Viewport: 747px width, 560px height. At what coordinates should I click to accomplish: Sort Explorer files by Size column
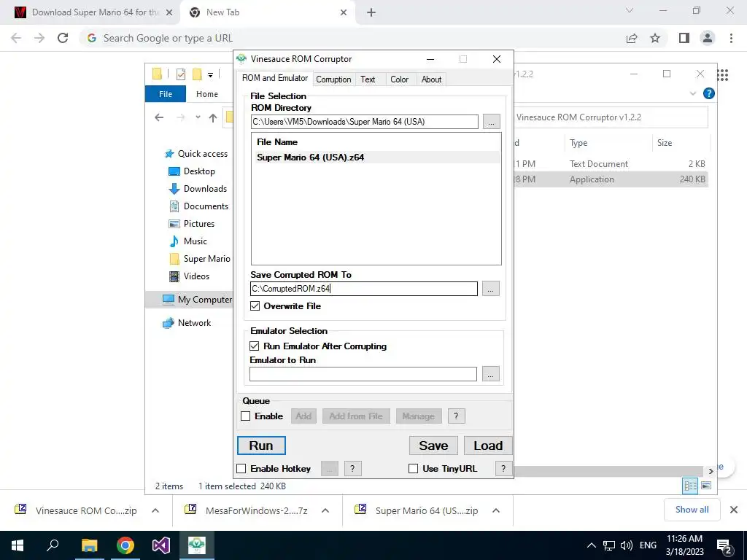tap(665, 143)
